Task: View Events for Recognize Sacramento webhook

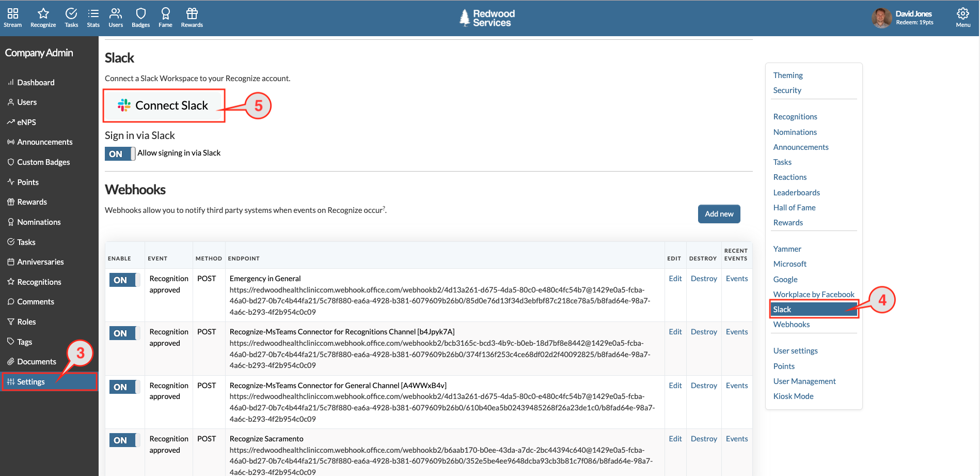Action: point(737,439)
